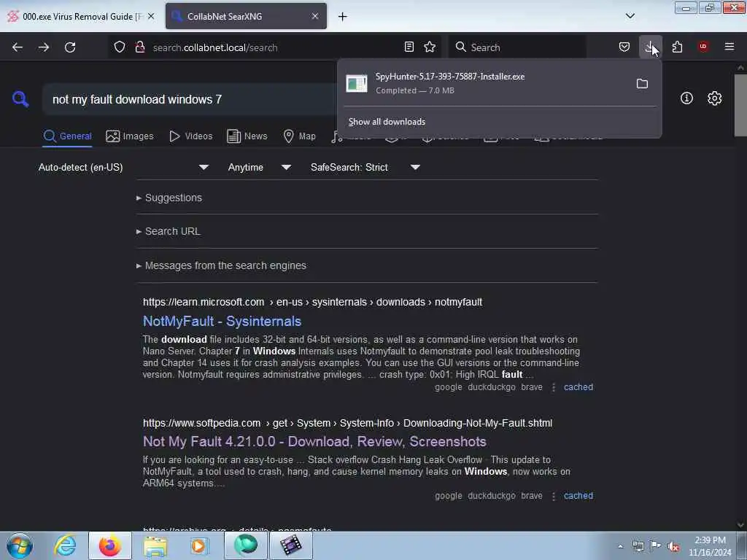Open the extensions puzzle icon
This screenshot has height=560, width=747.
(677, 47)
